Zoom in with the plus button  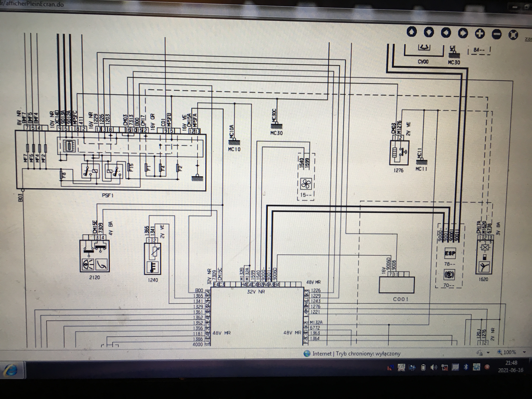(480, 34)
